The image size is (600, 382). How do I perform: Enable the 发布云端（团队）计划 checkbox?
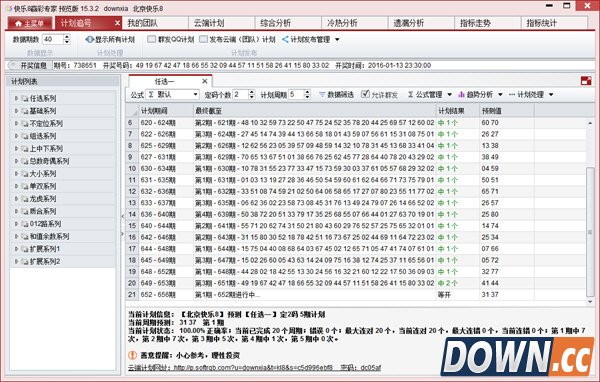[204, 39]
